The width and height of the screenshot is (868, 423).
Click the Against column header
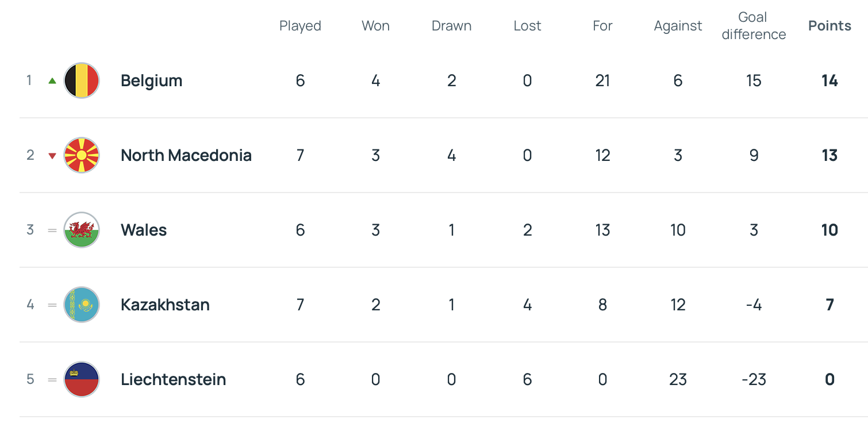(678, 26)
